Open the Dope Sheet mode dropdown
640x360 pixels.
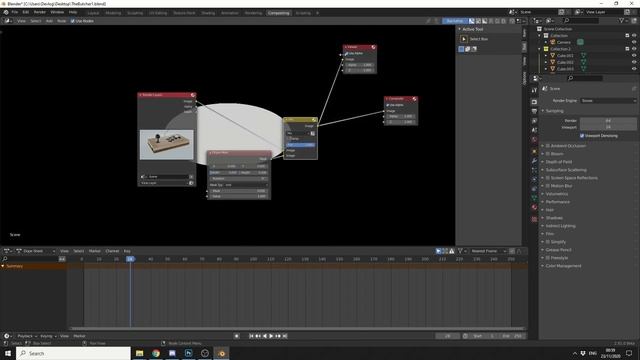pyautogui.click(x=36, y=251)
